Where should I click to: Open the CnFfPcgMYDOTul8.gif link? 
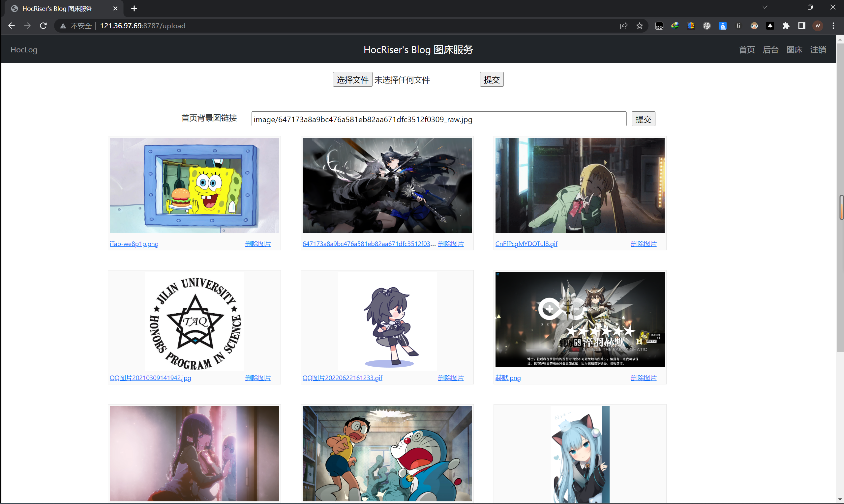(x=526, y=244)
